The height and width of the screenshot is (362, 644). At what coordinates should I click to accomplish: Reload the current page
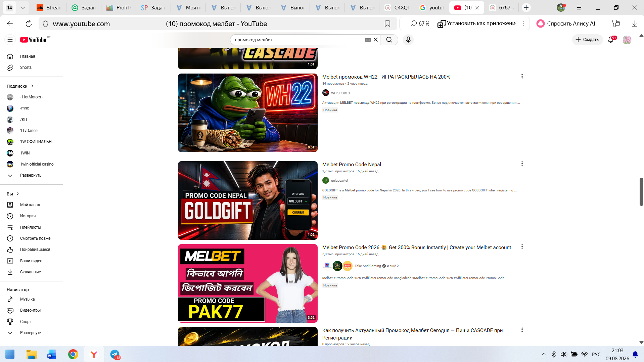pos(29,24)
